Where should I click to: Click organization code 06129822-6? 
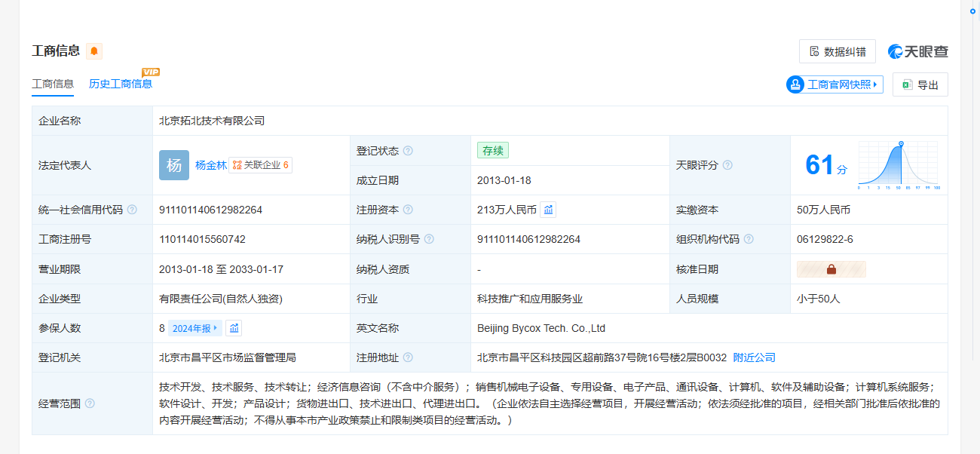pos(825,239)
